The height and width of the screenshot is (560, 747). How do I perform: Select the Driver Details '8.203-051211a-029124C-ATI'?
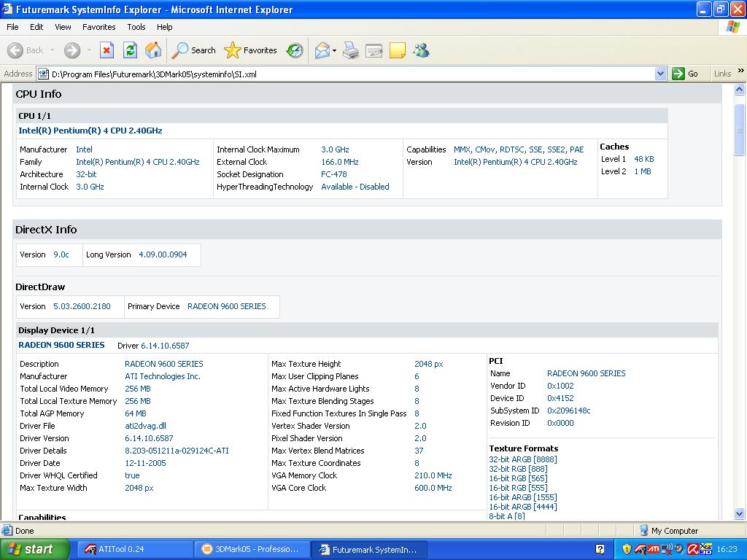click(x=177, y=451)
